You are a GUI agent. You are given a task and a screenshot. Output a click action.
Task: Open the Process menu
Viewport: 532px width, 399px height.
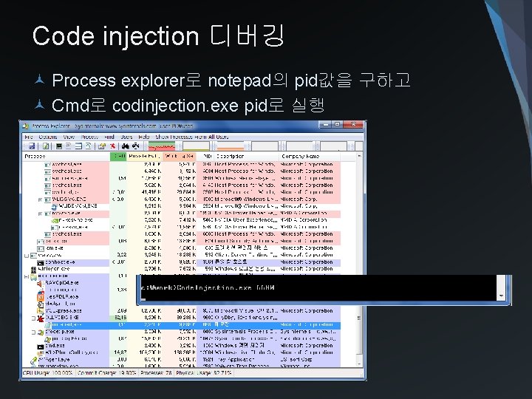[x=89, y=137]
